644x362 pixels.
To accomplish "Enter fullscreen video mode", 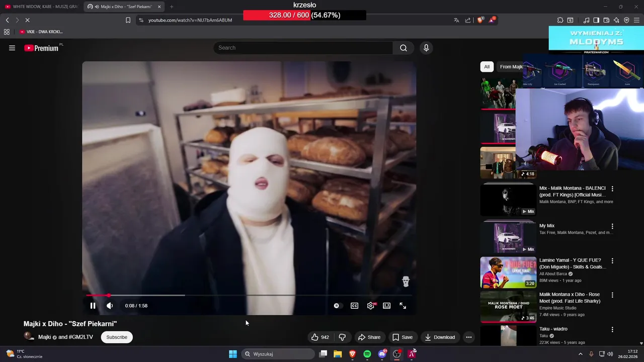I will coord(403,306).
